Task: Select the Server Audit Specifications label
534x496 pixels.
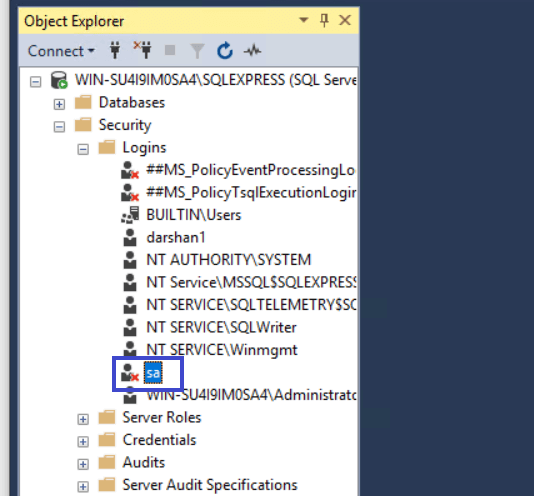Action: coord(210,485)
